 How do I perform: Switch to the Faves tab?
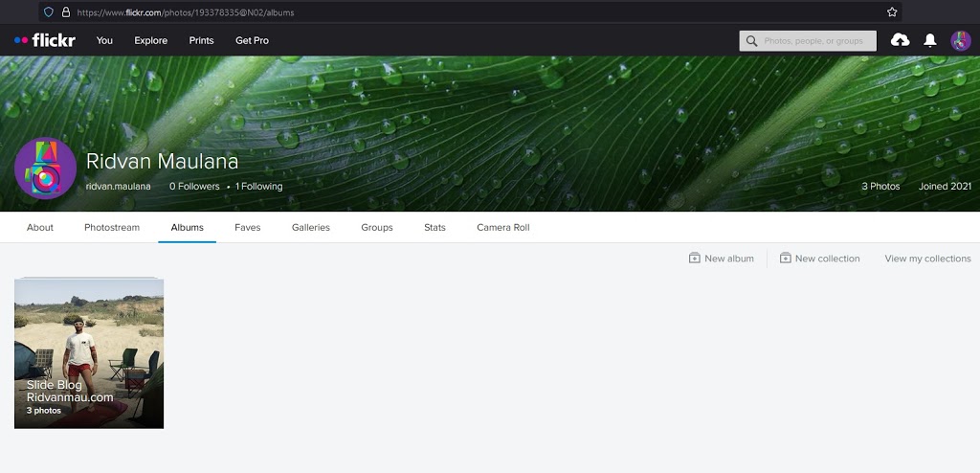click(x=248, y=227)
